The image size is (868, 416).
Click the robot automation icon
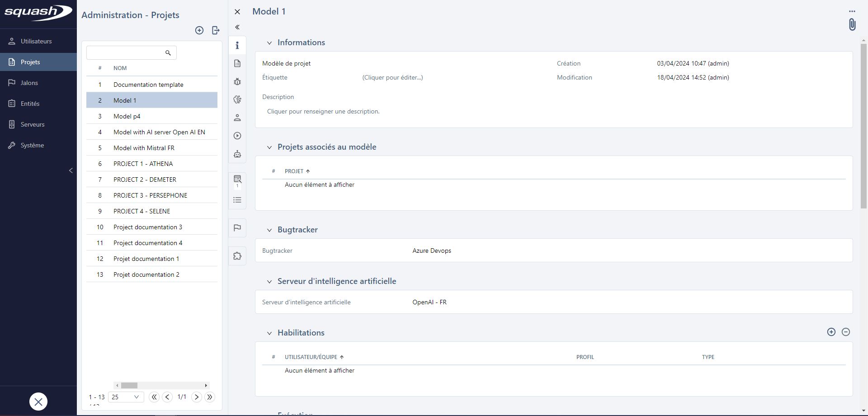pyautogui.click(x=237, y=154)
